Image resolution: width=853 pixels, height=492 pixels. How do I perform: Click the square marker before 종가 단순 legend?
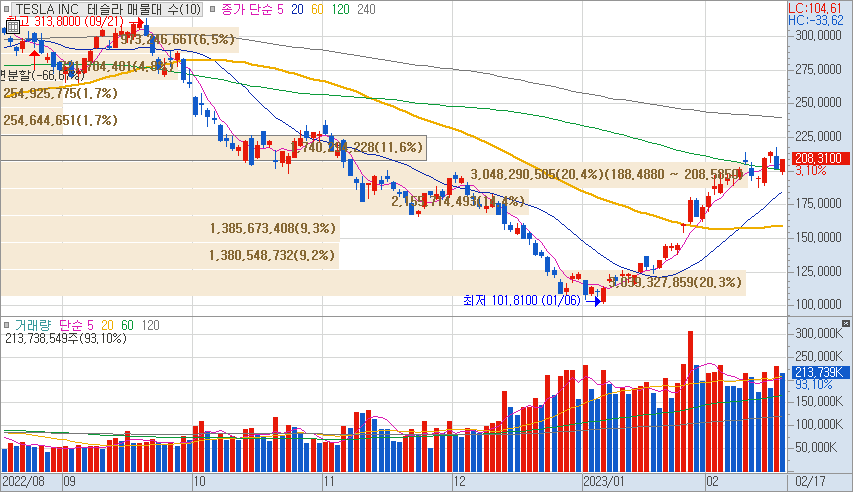point(212,9)
